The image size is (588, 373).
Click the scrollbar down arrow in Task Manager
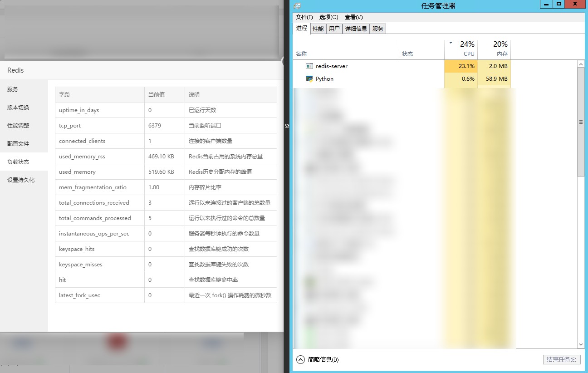pyautogui.click(x=581, y=345)
